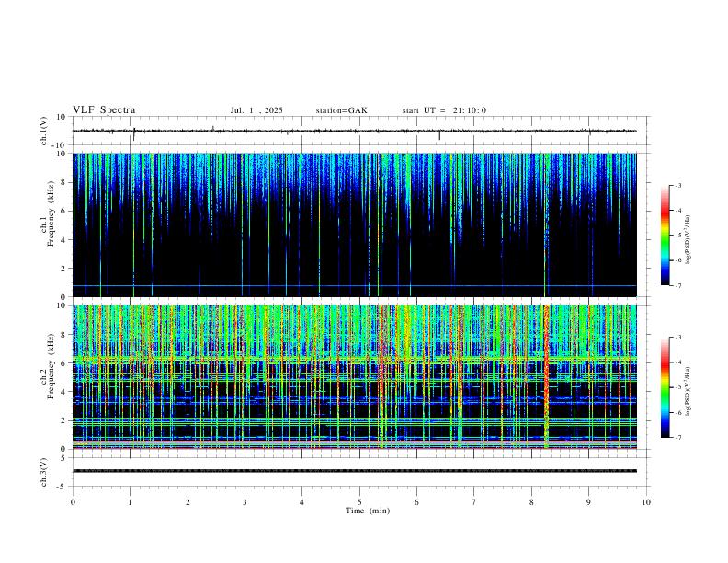Click the "ch.3(V)" axis label
Image resolution: width=728 pixels, height=563 pixels.
[x=44, y=472]
